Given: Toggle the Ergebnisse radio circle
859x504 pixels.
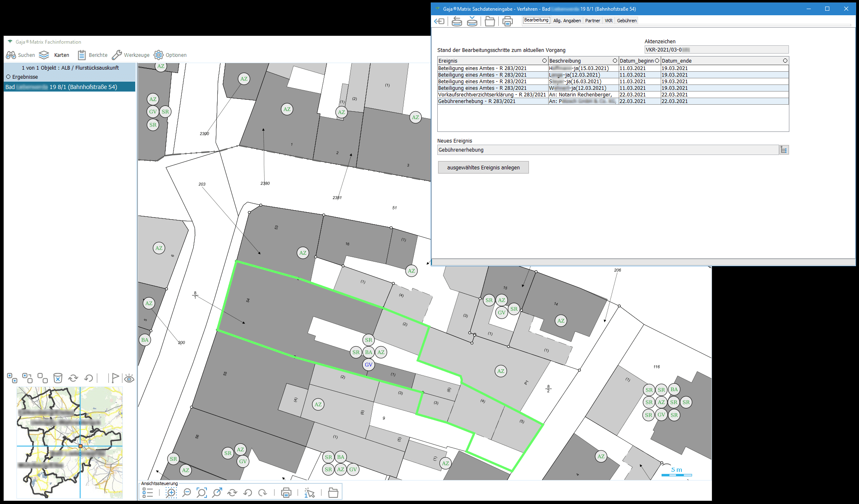Looking at the screenshot, I should tap(8, 77).
